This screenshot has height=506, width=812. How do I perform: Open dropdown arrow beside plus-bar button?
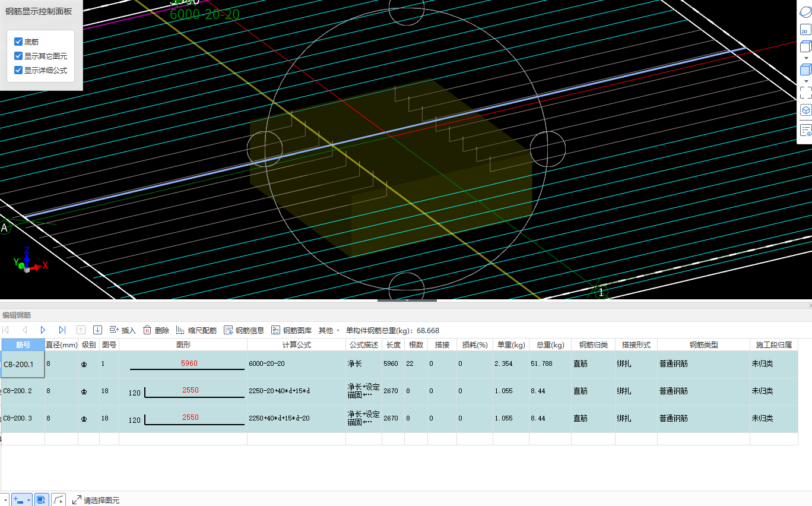click(x=28, y=500)
